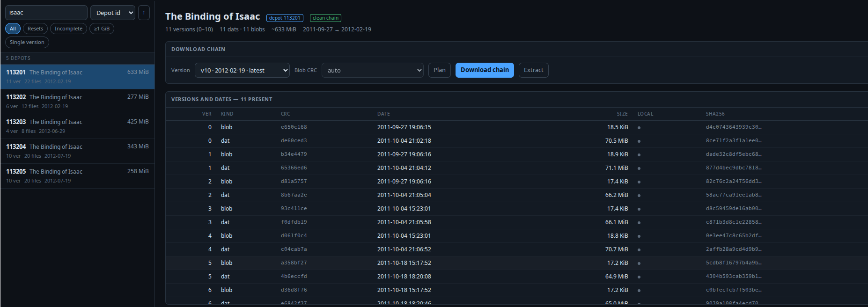Toggle the Incomplete filter chip
868x307 pixels.
tap(68, 29)
